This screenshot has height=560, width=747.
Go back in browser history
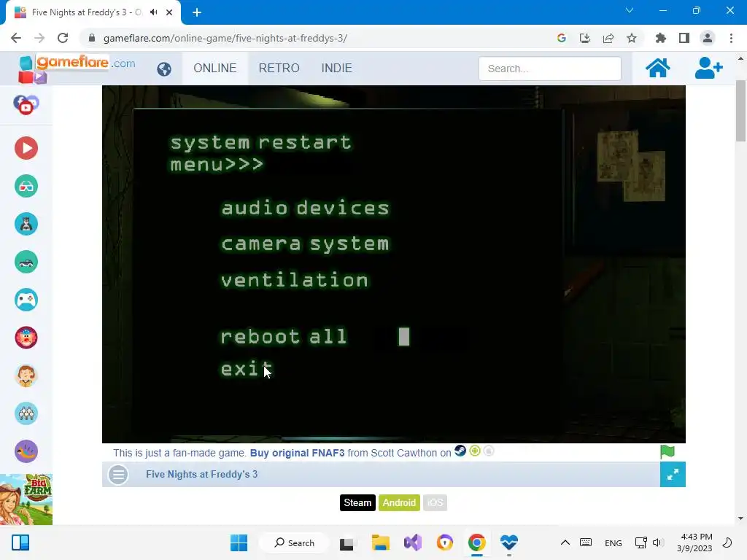pos(16,38)
